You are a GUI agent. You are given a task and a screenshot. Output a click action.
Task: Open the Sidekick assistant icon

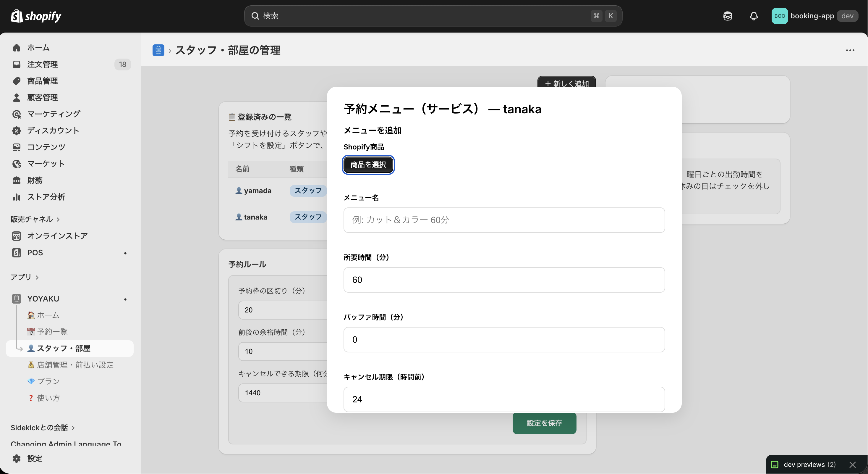(x=728, y=16)
